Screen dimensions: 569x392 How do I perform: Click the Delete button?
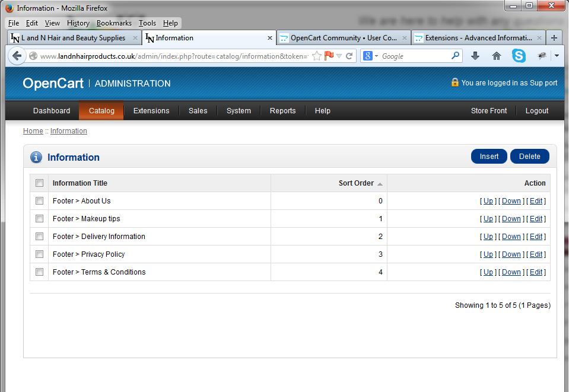(x=529, y=157)
